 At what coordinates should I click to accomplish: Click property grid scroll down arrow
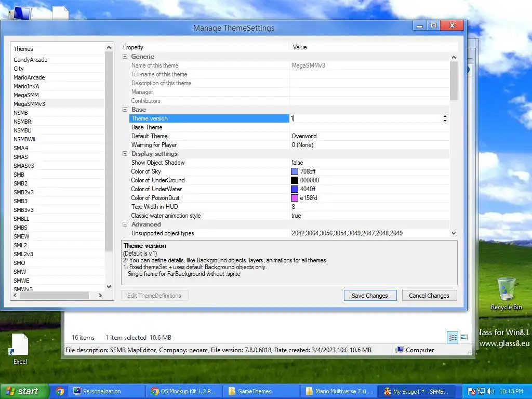pos(454,233)
